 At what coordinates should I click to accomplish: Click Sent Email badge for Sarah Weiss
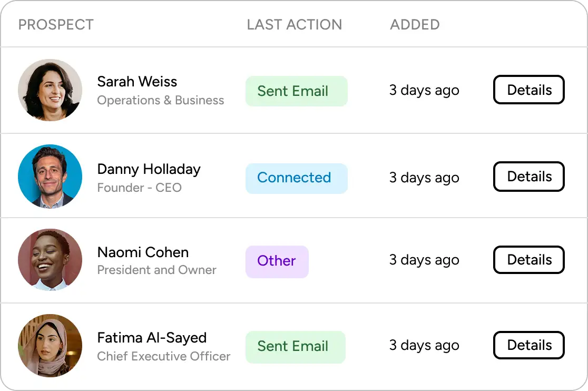pyautogui.click(x=296, y=91)
